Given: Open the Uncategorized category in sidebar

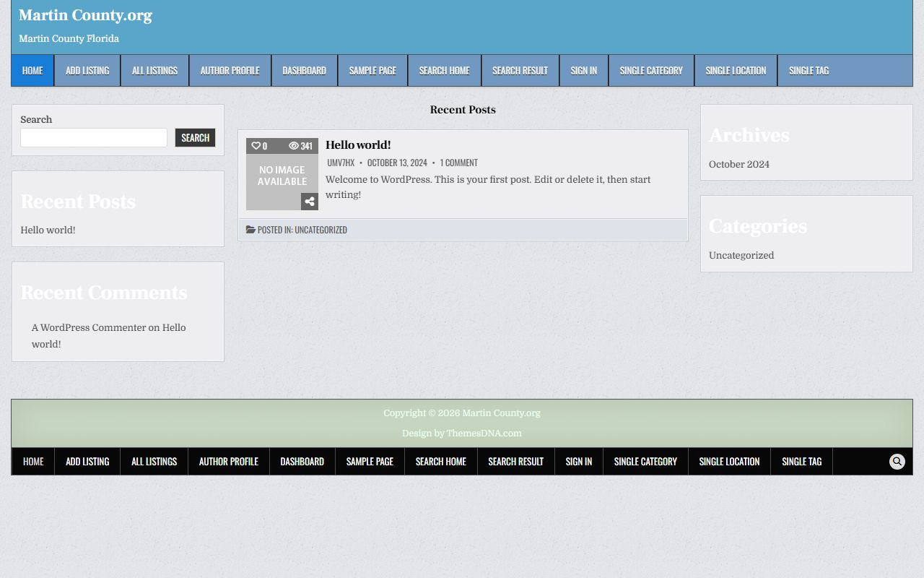Looking at the screenshot, I should 741,256.
